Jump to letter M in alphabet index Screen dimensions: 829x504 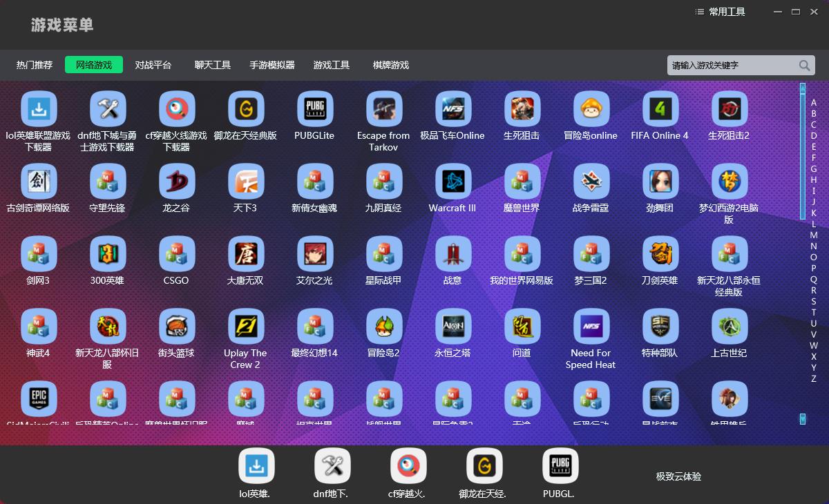[x=814, y=235]
